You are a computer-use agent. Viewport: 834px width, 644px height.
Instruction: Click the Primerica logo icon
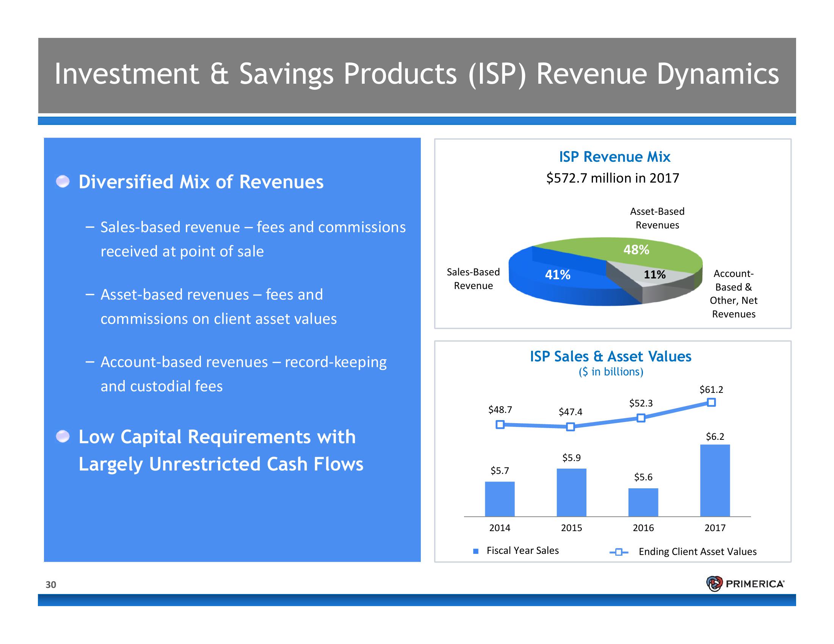(x=715, y=584)
